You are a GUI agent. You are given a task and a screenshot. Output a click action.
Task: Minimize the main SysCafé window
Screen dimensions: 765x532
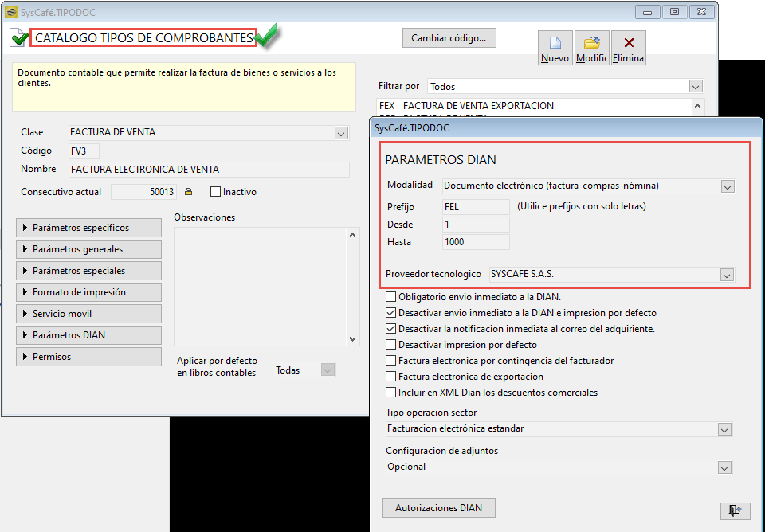tap(648, 12)
